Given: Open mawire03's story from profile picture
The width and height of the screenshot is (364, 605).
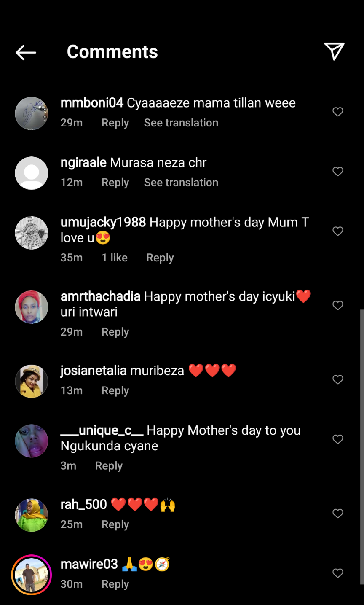Looking at the screenshot, I should pyautogui.click(x=32, y=575).
